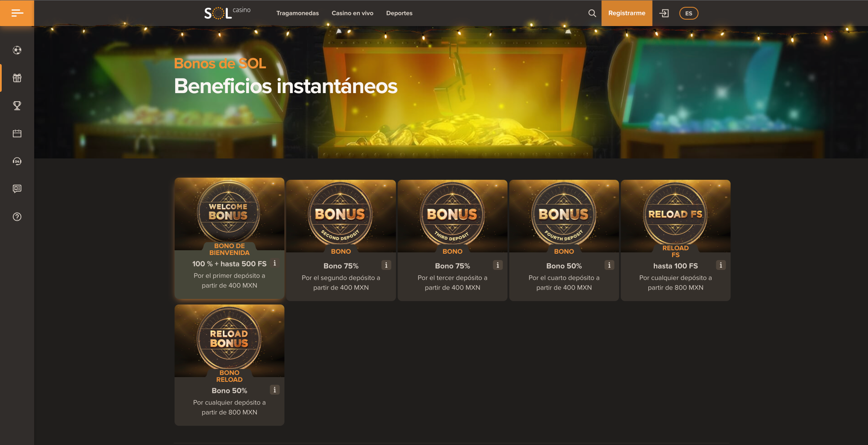Open the ES language selector
Image resolution: width=868 pixels, height=445 pixels.
[689, 13]
